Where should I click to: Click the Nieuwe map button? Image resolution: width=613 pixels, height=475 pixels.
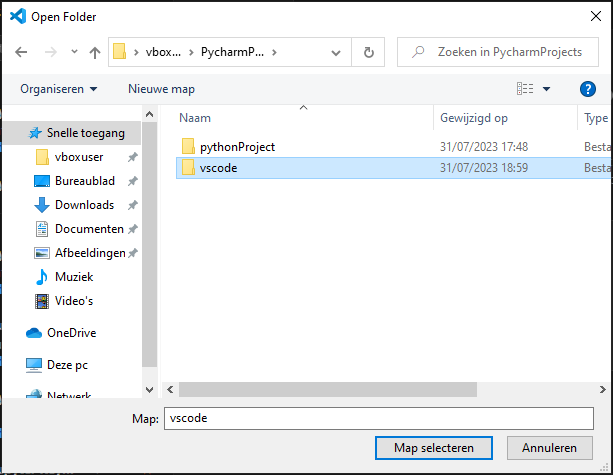tap(161, 89)
